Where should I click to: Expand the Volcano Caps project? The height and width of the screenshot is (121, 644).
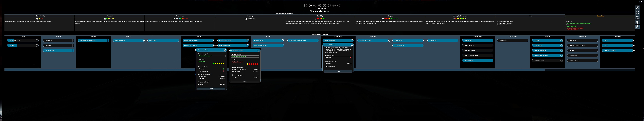[x=58, y=50]
